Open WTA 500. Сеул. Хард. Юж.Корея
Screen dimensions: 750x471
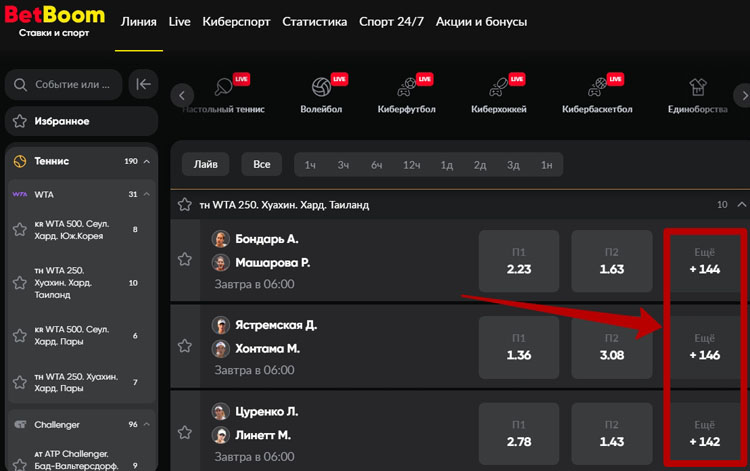pos(72,230)
